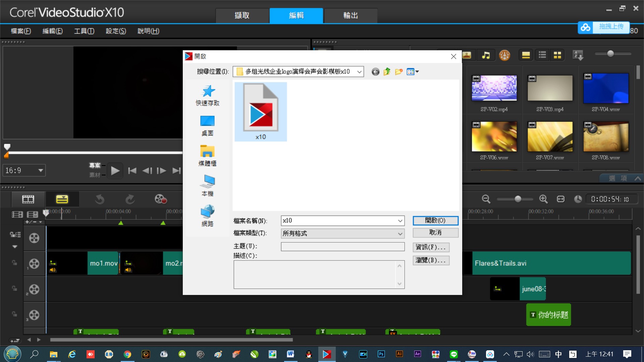Screen dimensions: 644x362
Task: Switch library to list view
Action: click(542, 55)
